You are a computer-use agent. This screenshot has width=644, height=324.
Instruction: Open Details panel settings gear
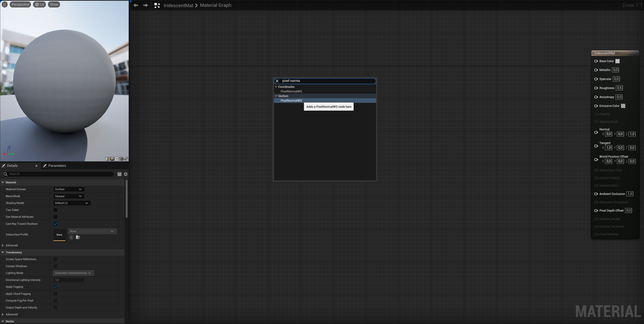click(x=126, y=174)
